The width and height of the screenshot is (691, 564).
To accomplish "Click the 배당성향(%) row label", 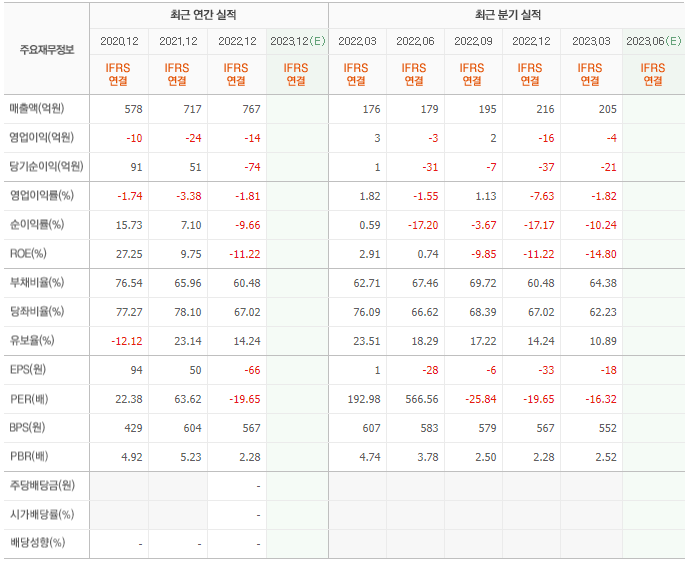I will pyautogui.click(x=37, y=542).
